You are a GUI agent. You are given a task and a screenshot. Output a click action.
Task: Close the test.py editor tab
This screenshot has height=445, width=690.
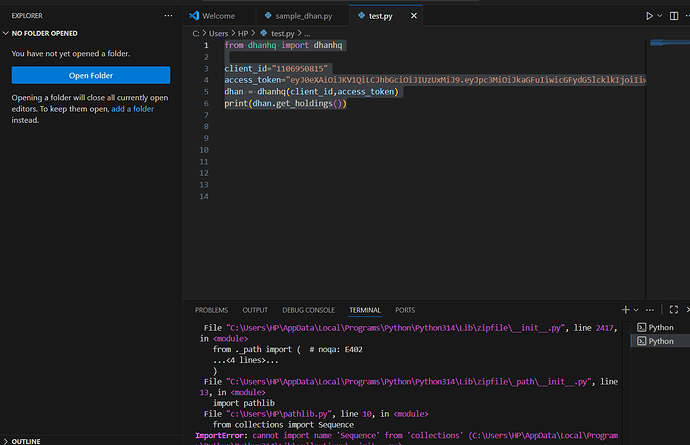(415, 17)
